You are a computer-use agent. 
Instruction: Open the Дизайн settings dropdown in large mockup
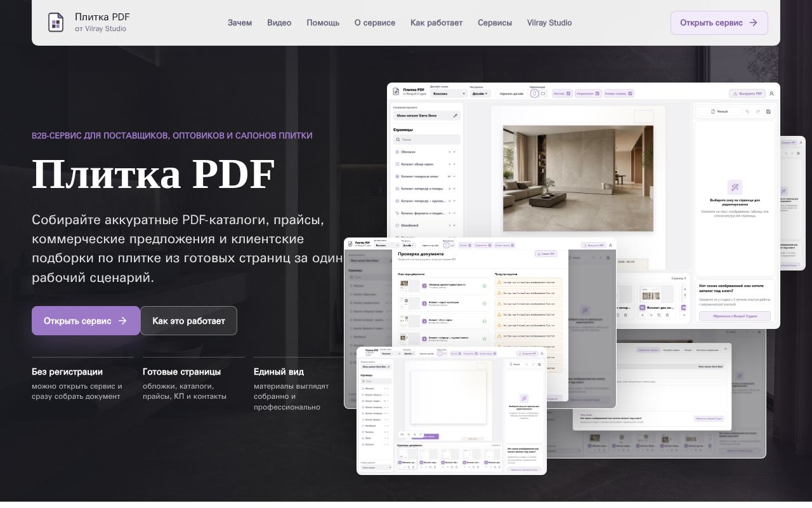(480, 93)
